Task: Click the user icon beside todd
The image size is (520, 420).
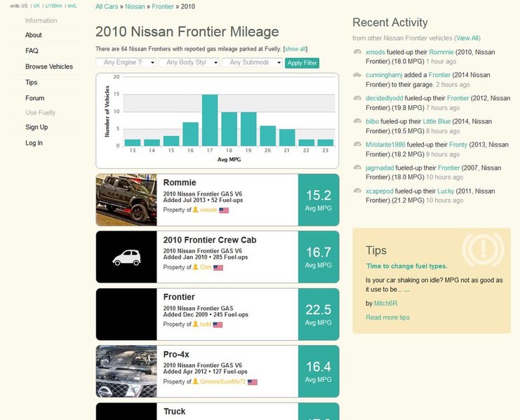Action: click(196, 324)
